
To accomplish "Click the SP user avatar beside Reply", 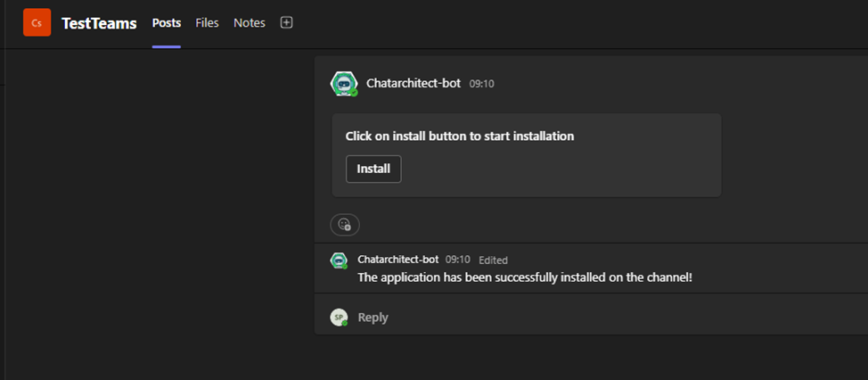I will coord(339,317).
